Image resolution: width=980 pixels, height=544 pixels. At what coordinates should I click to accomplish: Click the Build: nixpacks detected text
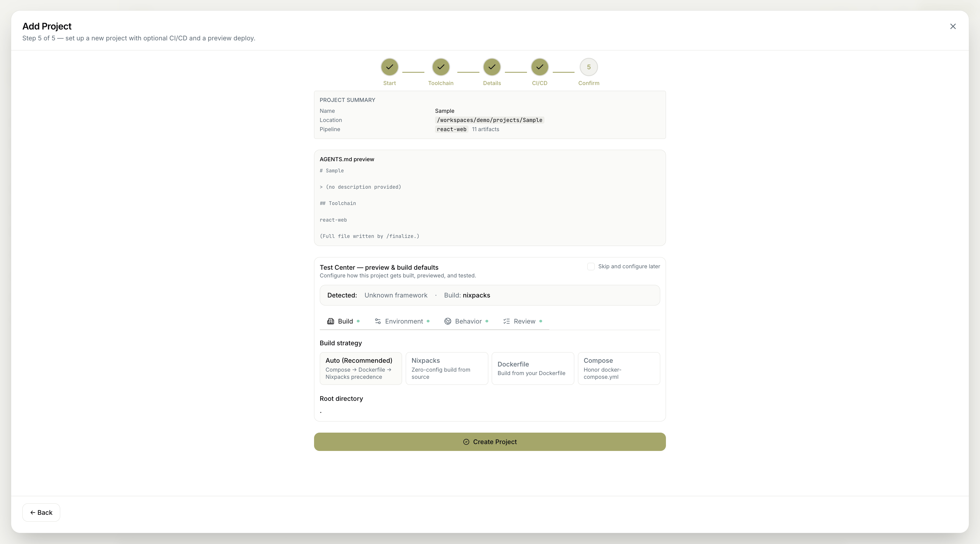click(x=467, y=295)
